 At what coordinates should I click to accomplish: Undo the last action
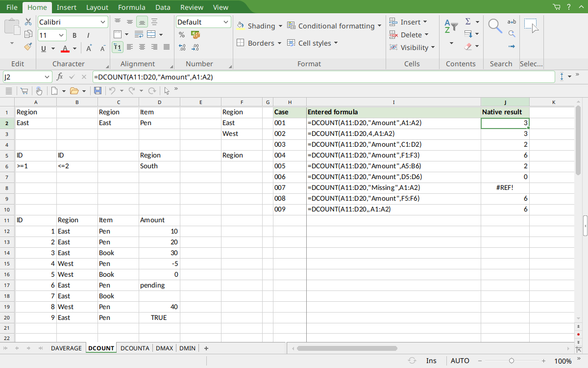click(112, 91)
